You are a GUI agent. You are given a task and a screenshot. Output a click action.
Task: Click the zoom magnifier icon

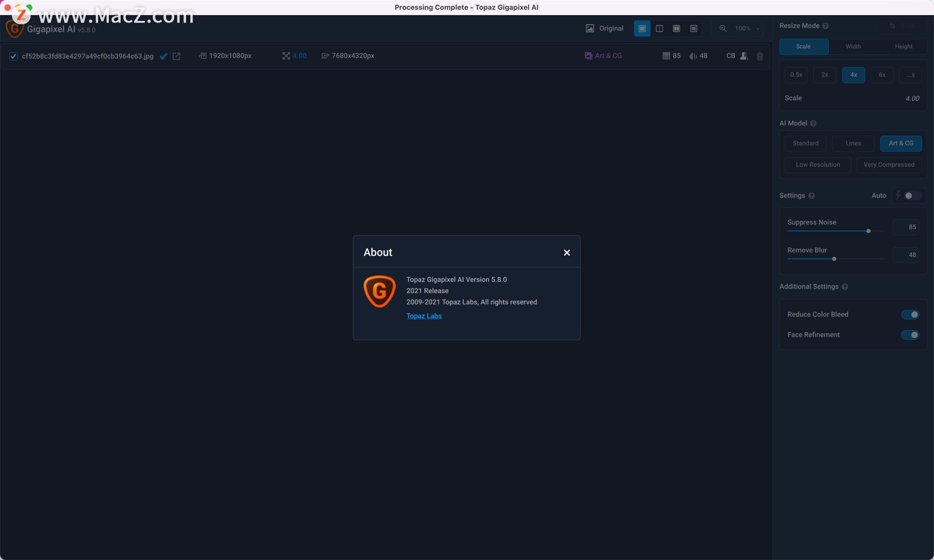[722, 28]
